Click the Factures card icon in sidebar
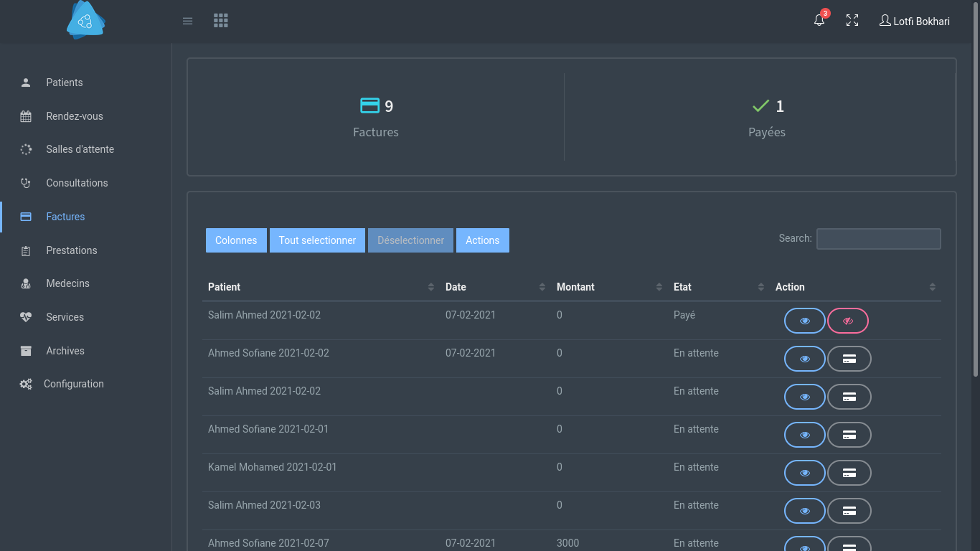The width and height of the screenshot is (980, 551). click(x=26, y=217)
